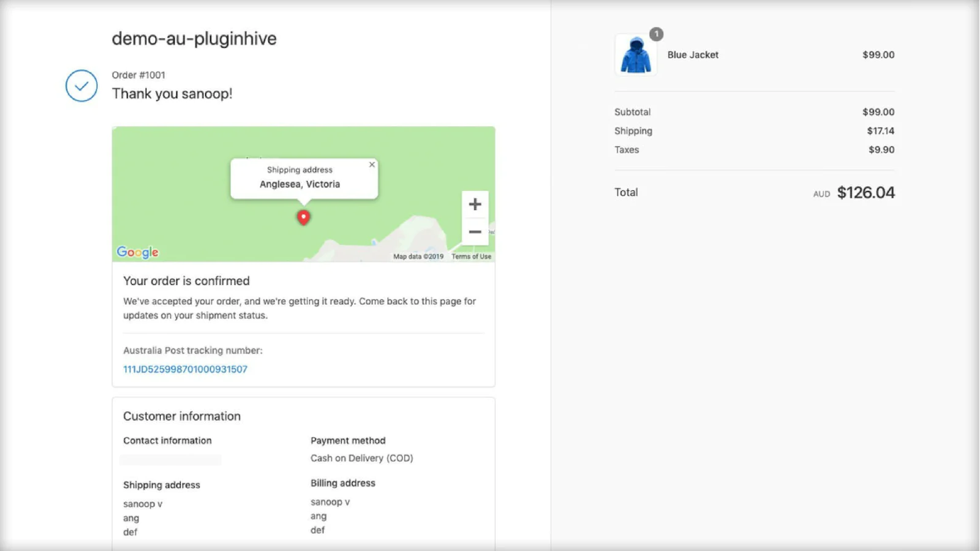980x551 pixels.
Task: Close the shipping address map popup
Action: [x=372, y=165]
